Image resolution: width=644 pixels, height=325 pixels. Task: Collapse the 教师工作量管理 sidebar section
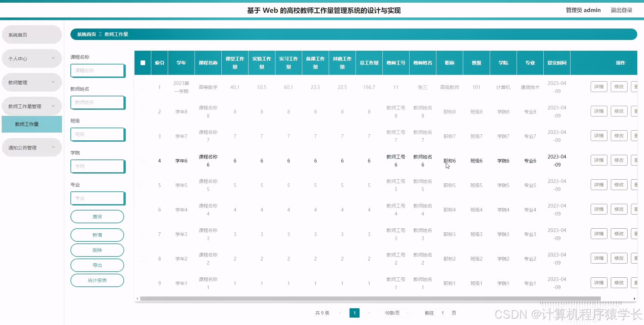click(x=32, y=106)
